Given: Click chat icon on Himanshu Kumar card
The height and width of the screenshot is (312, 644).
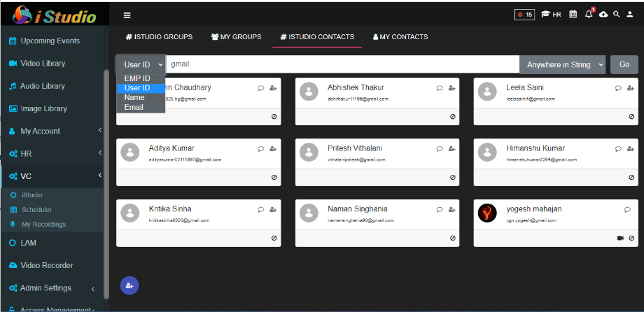Looking at the screenshot, I should coord(618,148).
